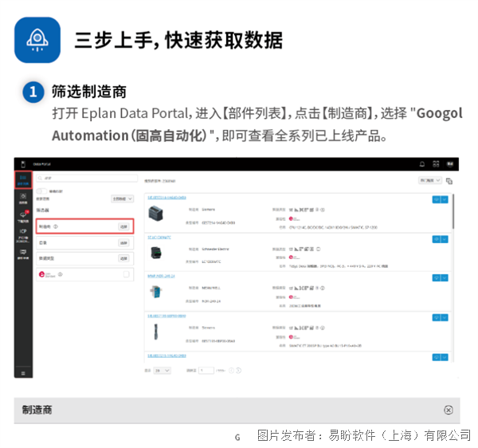Open the sidebar item below parts list
The image size is (478, 448).
(x=23, y=198)
